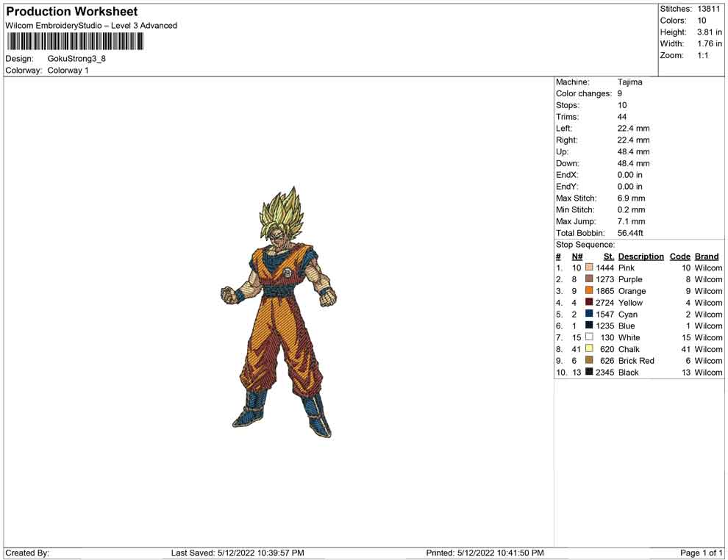
Task: Click the Goku embroidery design preview
Action: [x=278, y=312]
